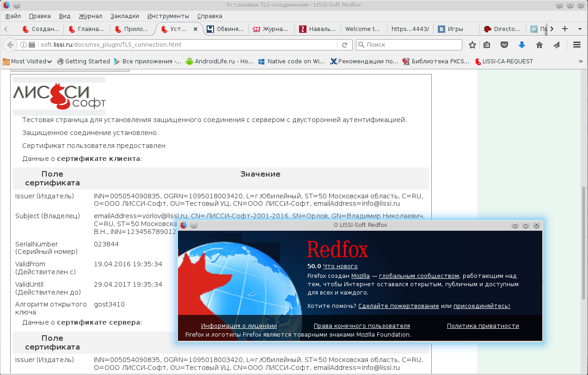Show more bookmarks via the chevron
The height and width of the screenshot is (375, 588).
(581, 61)
